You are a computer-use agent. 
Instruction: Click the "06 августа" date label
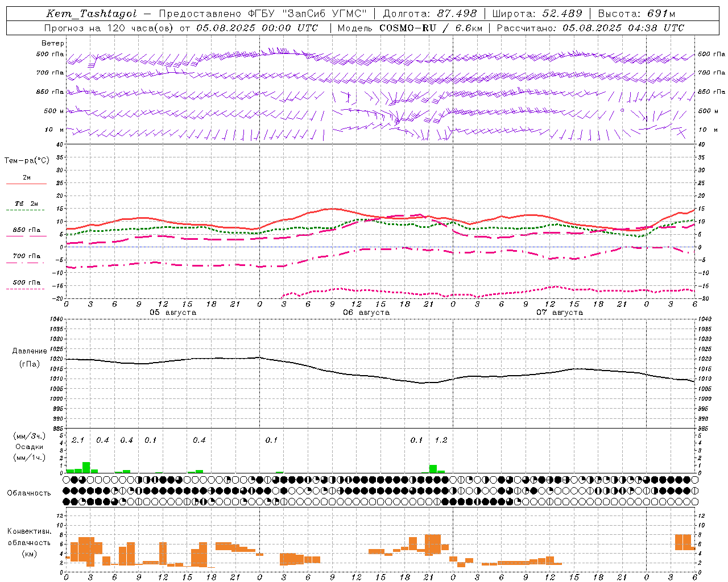pos(366,313)
